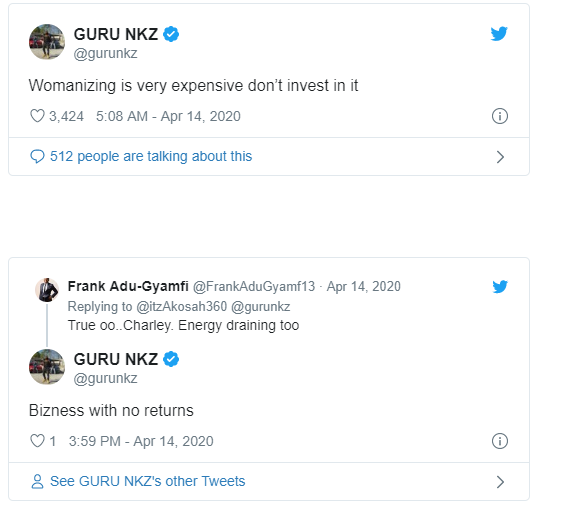Click the verified badge on top GURU NKZ
The height and width of the screenshot is (508, 567).
[x=171, y=34]
